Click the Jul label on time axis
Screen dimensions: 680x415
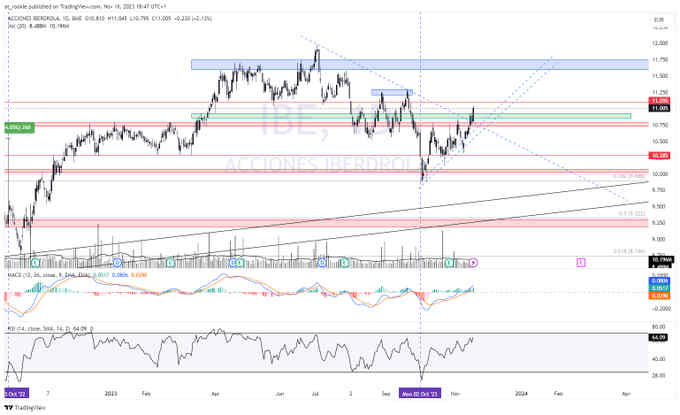[315, 394]
